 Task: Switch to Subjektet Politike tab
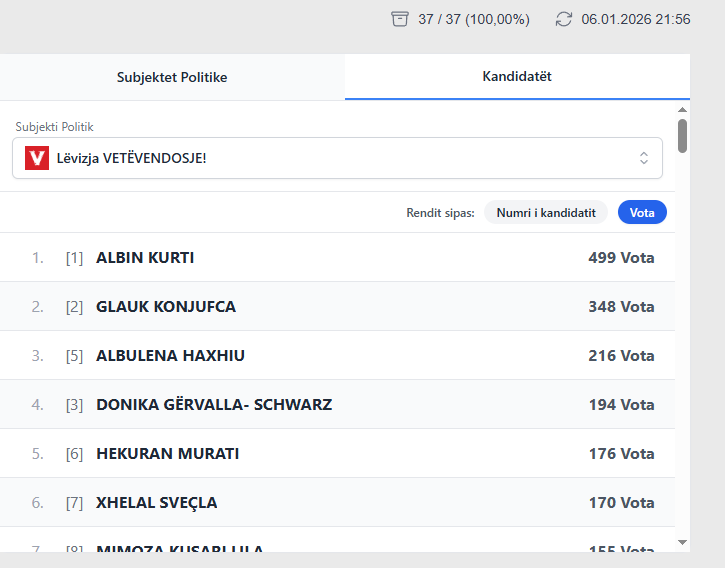tap(172, 77)
